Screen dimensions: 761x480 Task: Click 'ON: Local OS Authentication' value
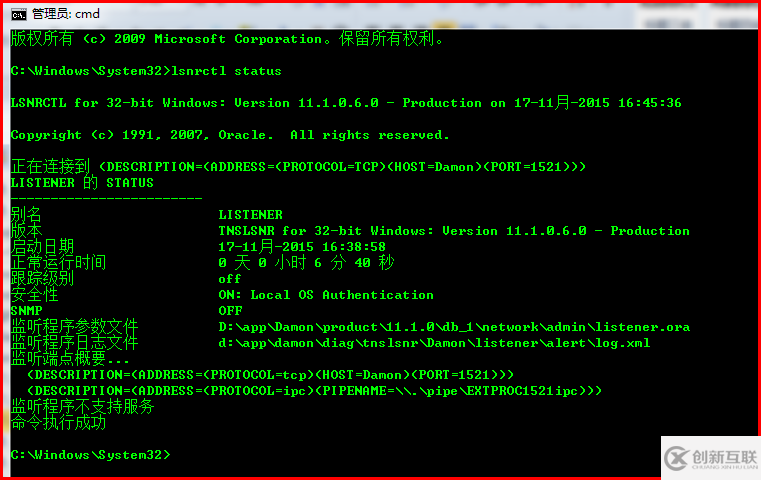(326, 295)
